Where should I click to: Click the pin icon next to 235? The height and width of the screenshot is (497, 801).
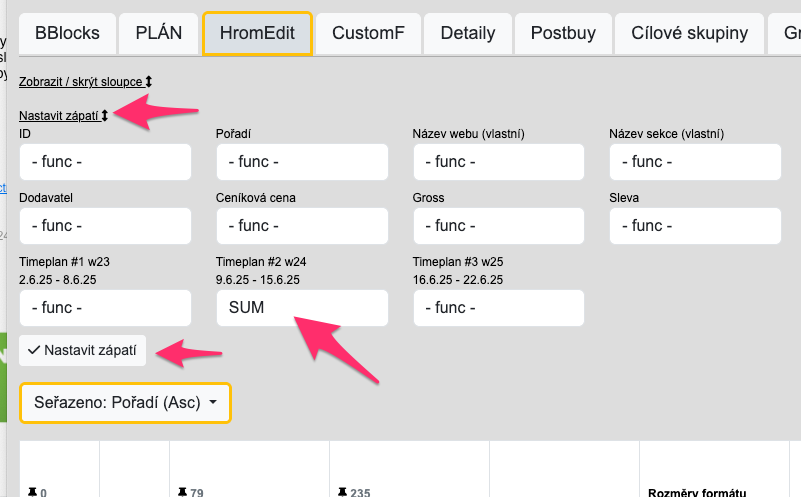pyautogui.click(x=342, y=491)
